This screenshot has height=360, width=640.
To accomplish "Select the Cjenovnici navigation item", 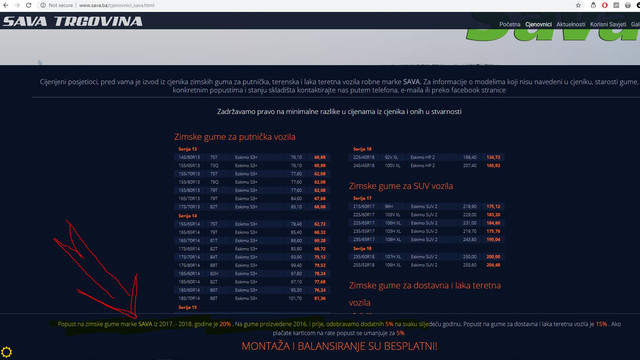I will (538, 24).
